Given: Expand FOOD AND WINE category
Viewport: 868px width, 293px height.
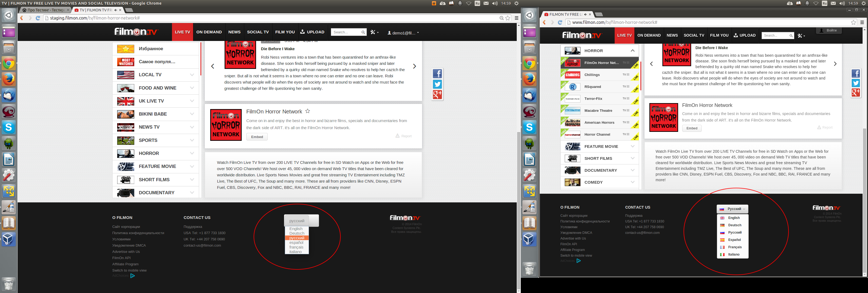Looking at the screenshot, I should click(192, 88).
